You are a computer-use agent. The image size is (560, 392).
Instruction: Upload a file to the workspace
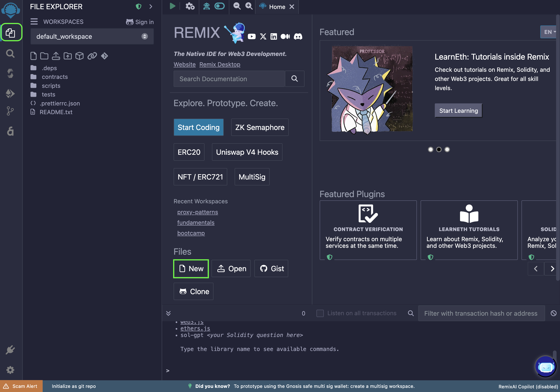point(56,56)
